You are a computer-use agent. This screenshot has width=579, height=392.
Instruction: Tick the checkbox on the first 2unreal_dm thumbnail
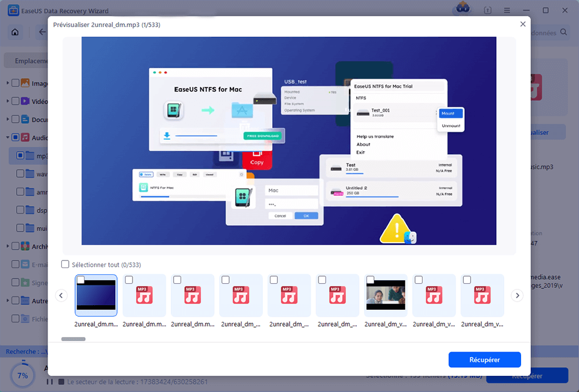[81, 279]
